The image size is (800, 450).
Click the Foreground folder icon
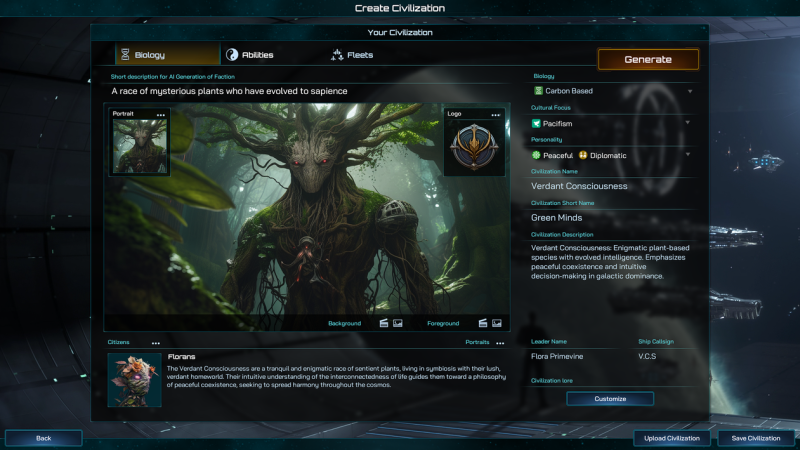pos(483,323)
